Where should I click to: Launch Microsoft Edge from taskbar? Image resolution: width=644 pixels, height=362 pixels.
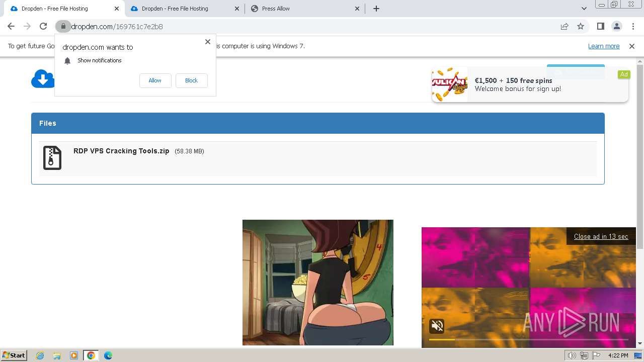point(108,355)
